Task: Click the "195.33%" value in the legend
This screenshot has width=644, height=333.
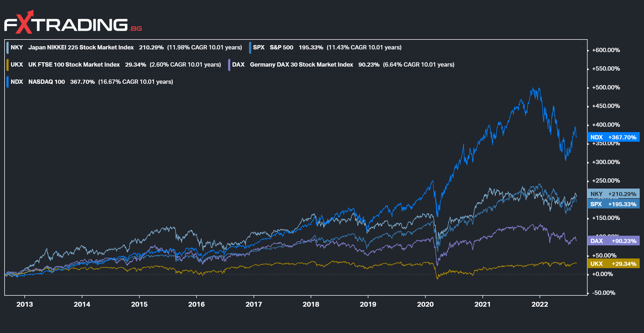Action: [x=311, y=48]
